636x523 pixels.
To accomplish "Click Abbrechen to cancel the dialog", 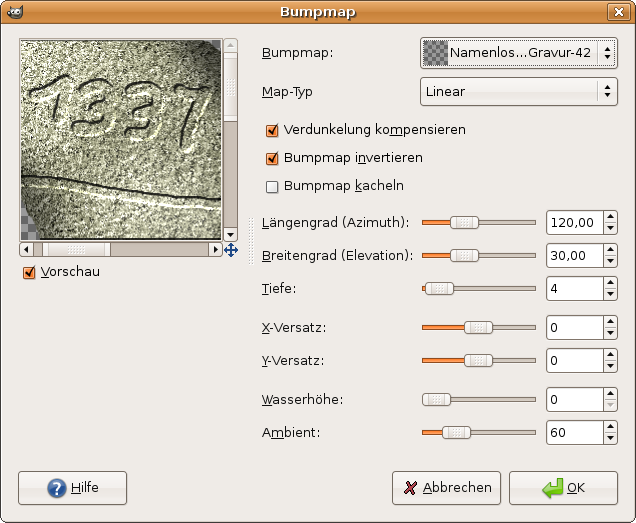I will click(447, 488).
